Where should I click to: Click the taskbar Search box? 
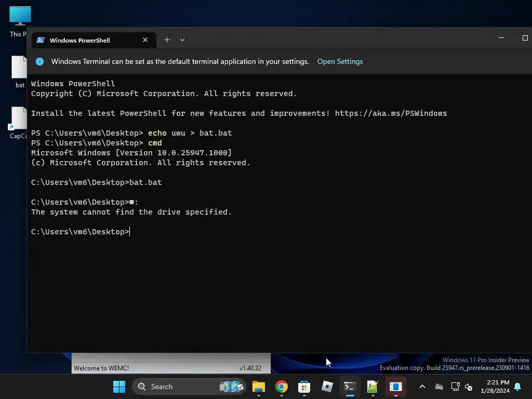point(189,387)
